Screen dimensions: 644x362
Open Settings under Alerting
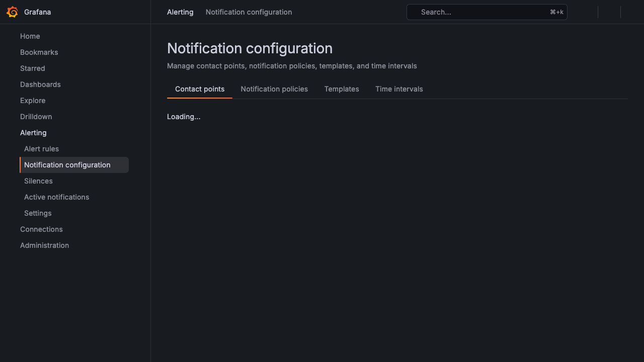[x=38, y=213]
